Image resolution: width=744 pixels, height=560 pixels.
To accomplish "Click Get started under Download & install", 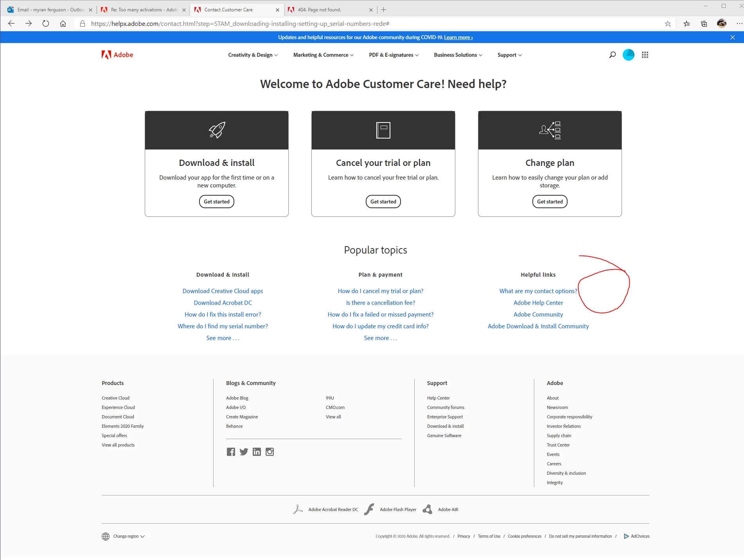I will coord(217,202).
